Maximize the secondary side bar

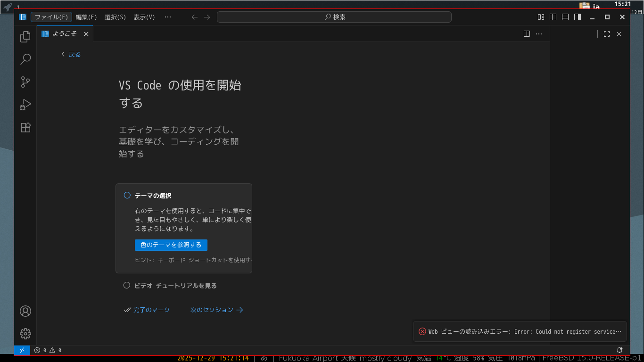pyautogui.click(x=607, y=34)
